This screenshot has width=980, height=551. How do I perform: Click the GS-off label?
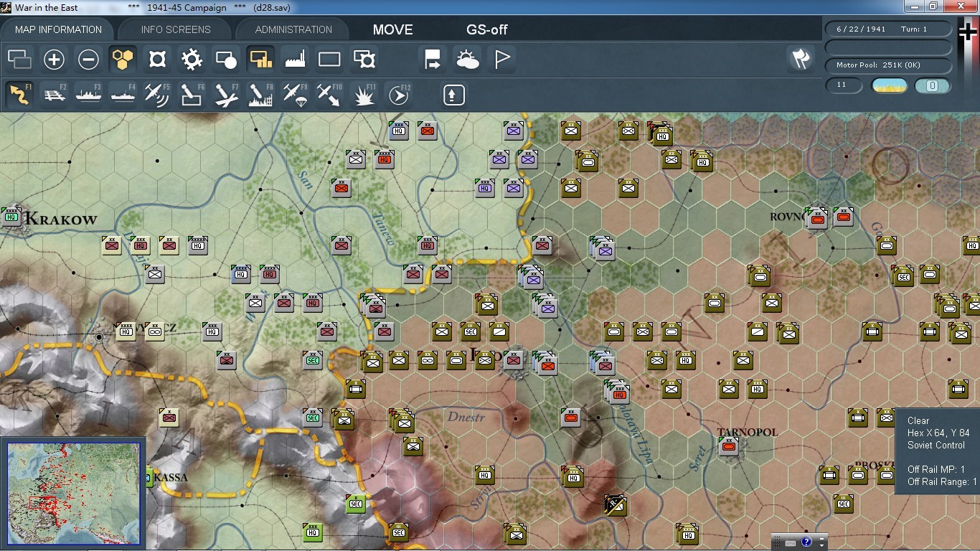pyautogui.click(x=487, y=29)
